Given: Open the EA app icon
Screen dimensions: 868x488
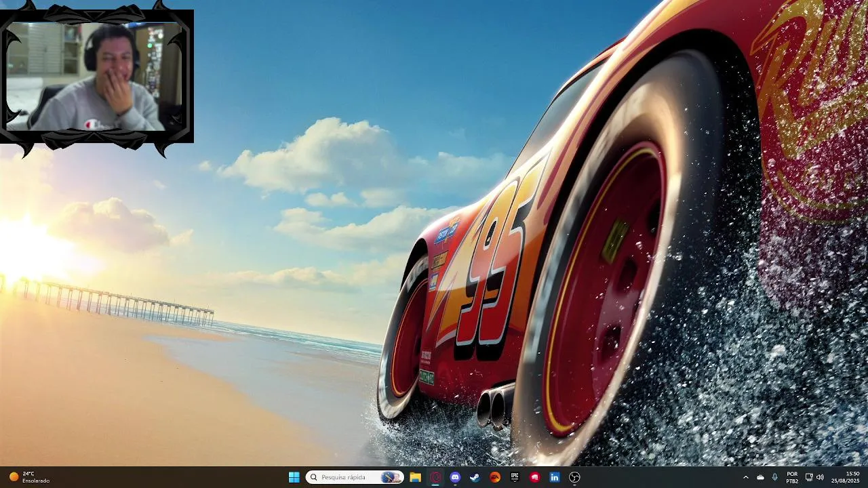Looking at the screenshot, I should (x=495, y=477).
